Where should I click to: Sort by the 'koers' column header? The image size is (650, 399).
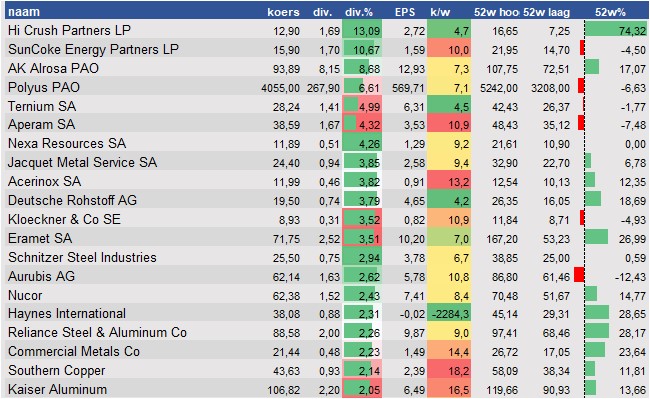click(x=283, y=12)
